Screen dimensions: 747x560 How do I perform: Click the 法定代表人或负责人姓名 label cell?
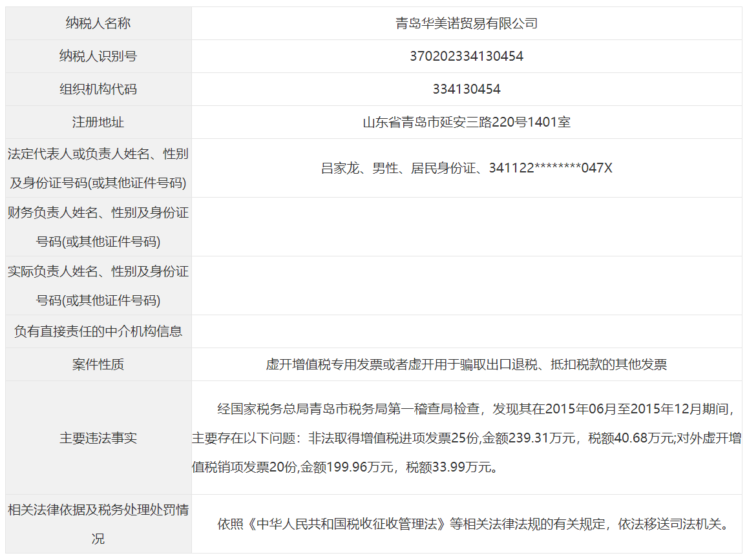(98, 168)
